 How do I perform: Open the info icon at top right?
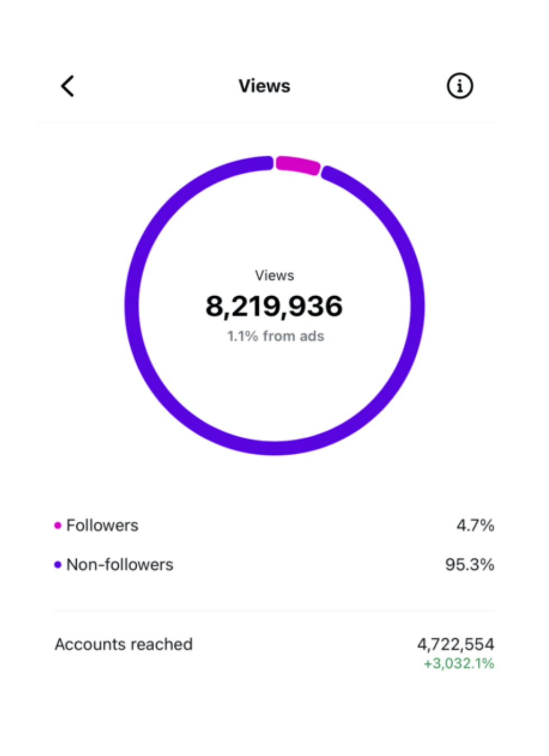[x=459, y=86]
